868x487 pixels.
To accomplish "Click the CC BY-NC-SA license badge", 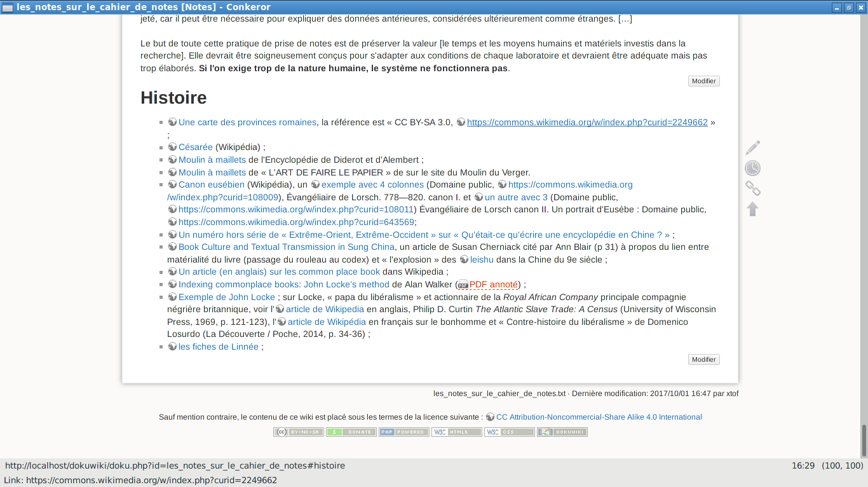I will pyautogui.click(x=298, y=432).
